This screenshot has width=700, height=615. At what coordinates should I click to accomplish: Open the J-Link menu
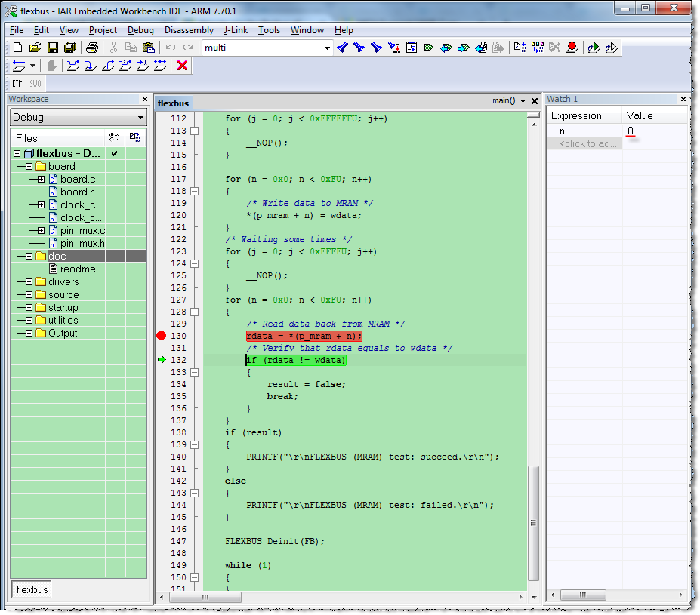(235, 30)
